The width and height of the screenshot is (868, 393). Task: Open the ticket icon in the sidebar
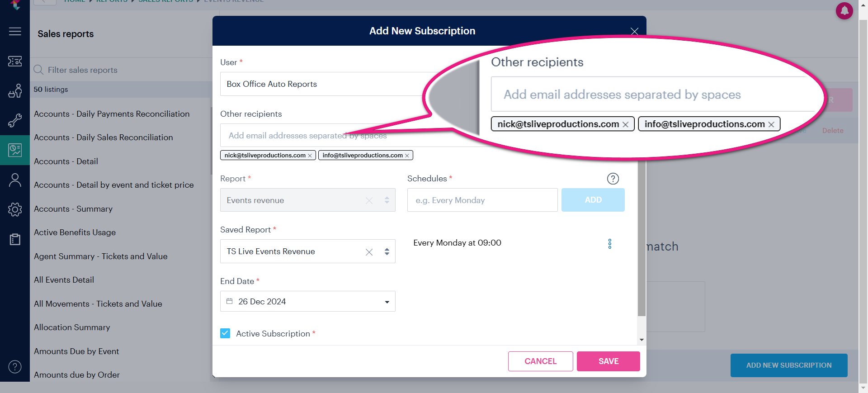pyautogui.click(x=15, y=61)
